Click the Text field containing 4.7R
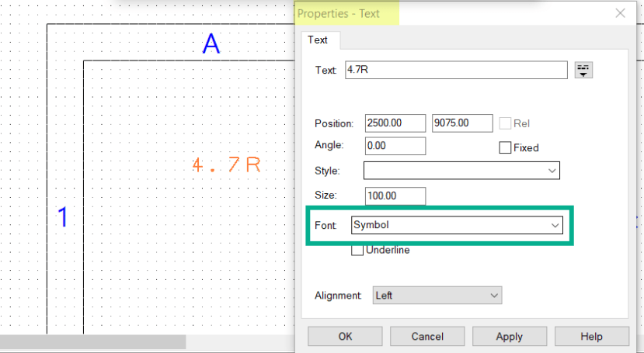Screen dimensions: 644x353 pos(456,70)
